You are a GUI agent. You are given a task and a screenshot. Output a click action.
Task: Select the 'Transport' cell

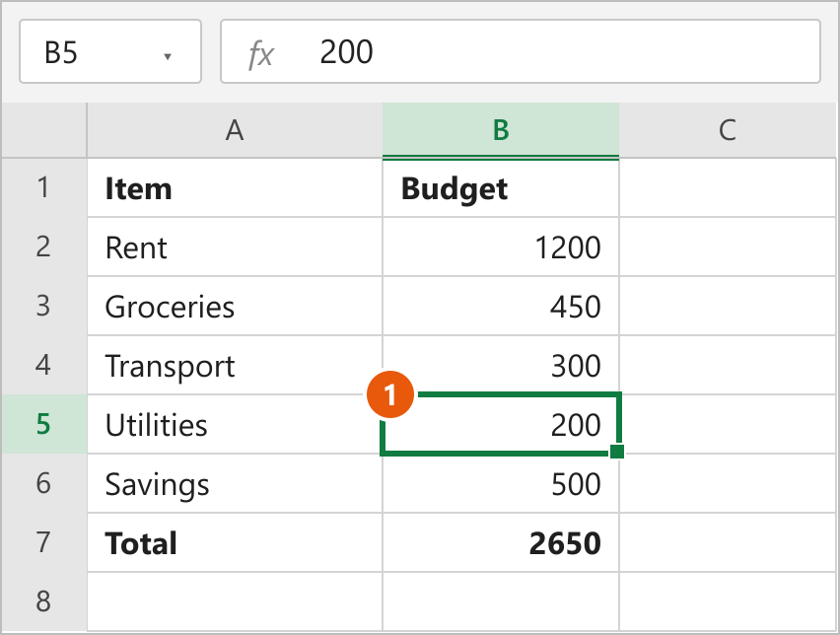235,365
